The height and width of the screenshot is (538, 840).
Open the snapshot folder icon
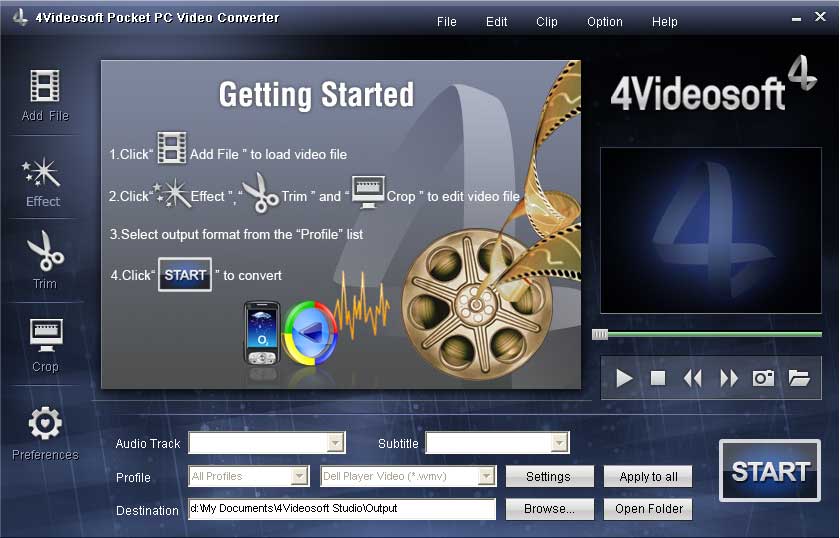click(798, 378)
